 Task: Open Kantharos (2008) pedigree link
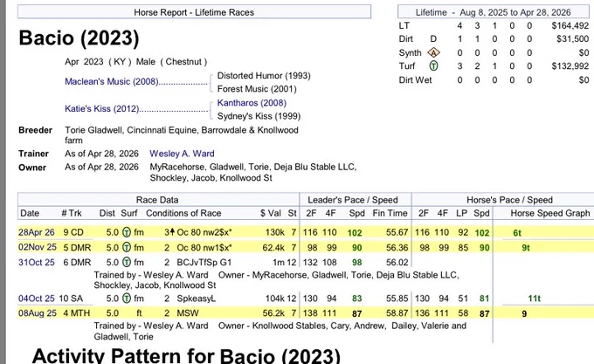[x=252, y=102]
